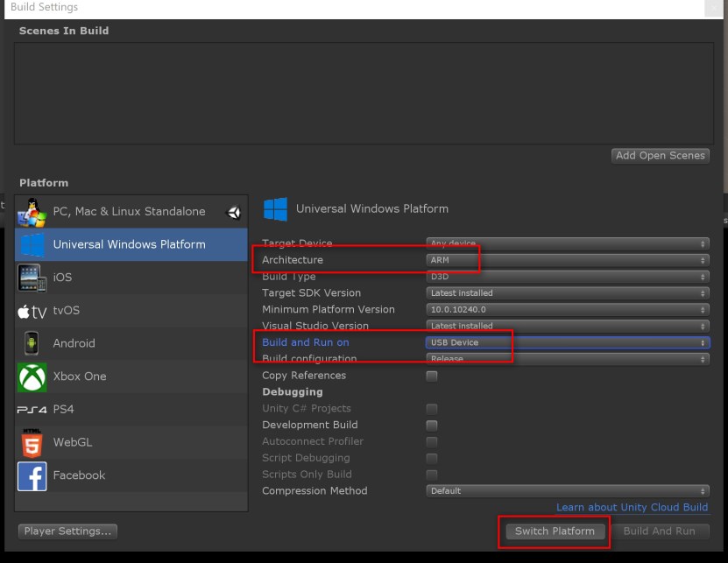
Task: Pick Android from the platform list
Action: point(131,343)
